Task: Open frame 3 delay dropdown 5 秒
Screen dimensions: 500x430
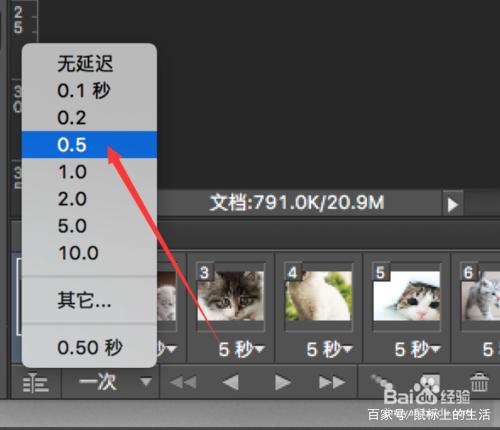Action: tap(241, 349)
